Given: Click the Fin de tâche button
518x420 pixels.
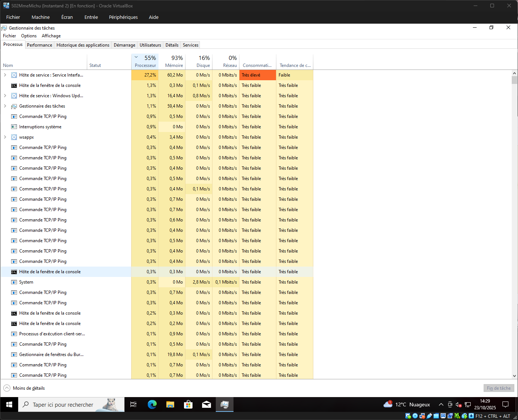Looking at the screenshot, I should 498,388.
